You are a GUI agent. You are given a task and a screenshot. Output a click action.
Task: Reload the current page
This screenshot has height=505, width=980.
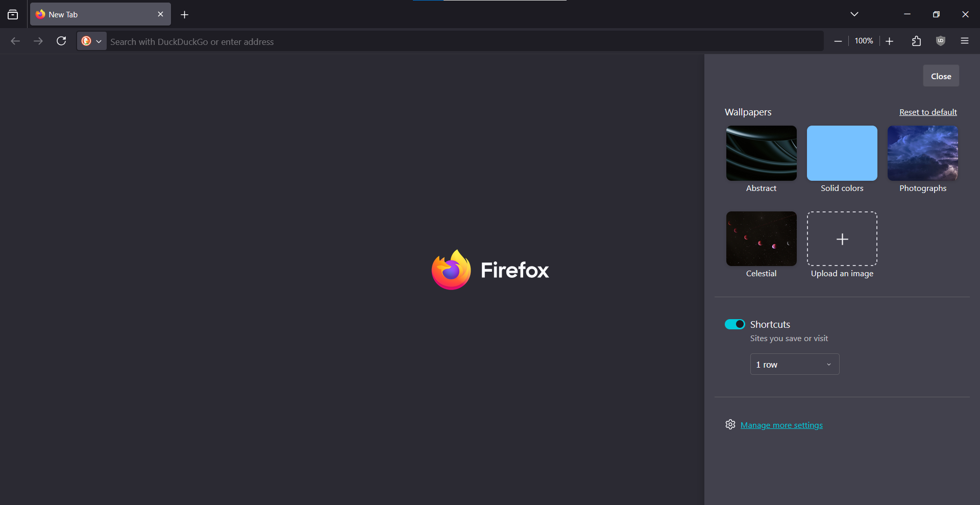tap(61, 41)
